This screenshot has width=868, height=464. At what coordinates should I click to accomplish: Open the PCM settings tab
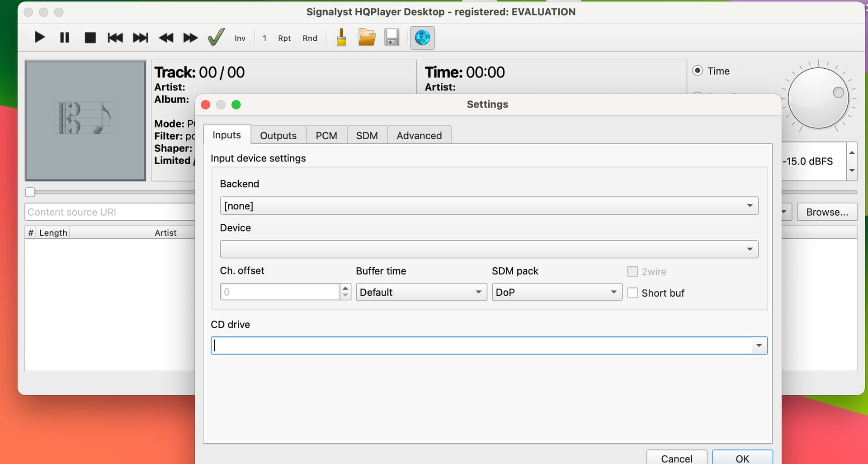pyautogui.click(x=326, y=135)
